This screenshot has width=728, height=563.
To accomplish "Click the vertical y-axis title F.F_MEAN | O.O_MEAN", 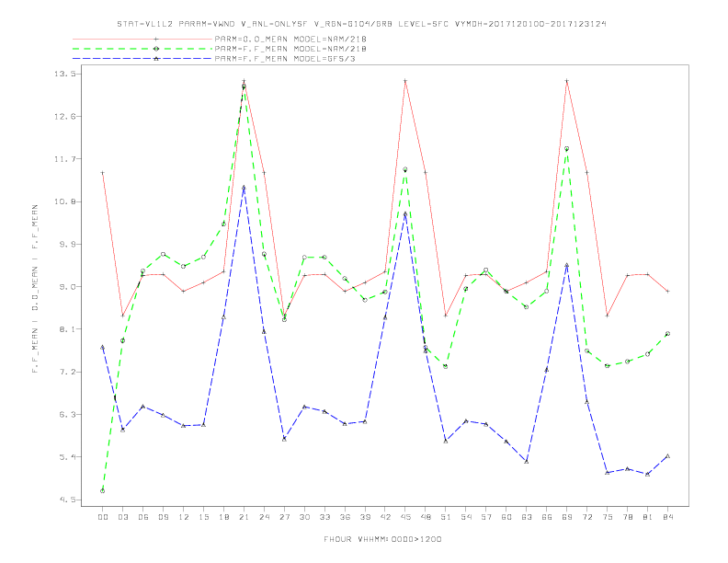I will pyautogui.click(x=35, y=289).
